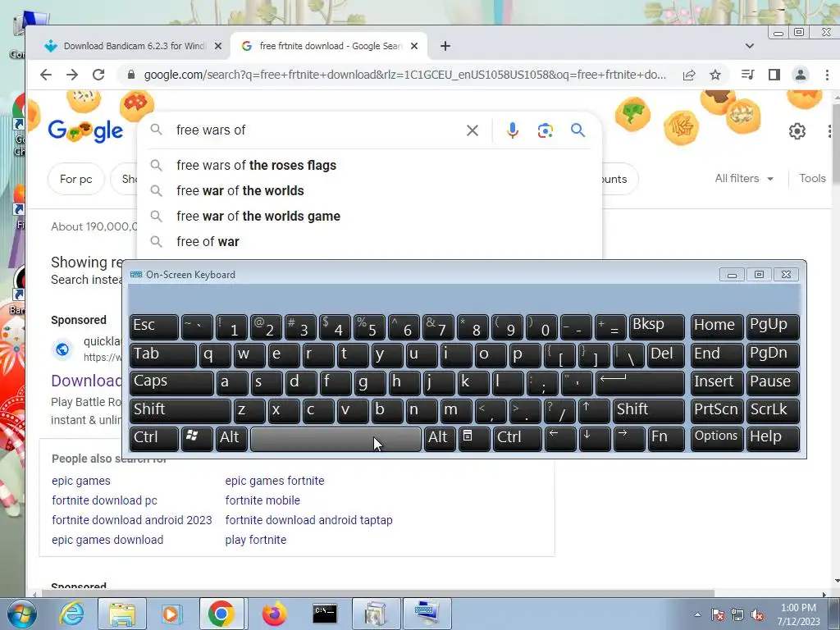840x630 pixels.
Task: Open the epic games download link
Action: click(107, 540)
